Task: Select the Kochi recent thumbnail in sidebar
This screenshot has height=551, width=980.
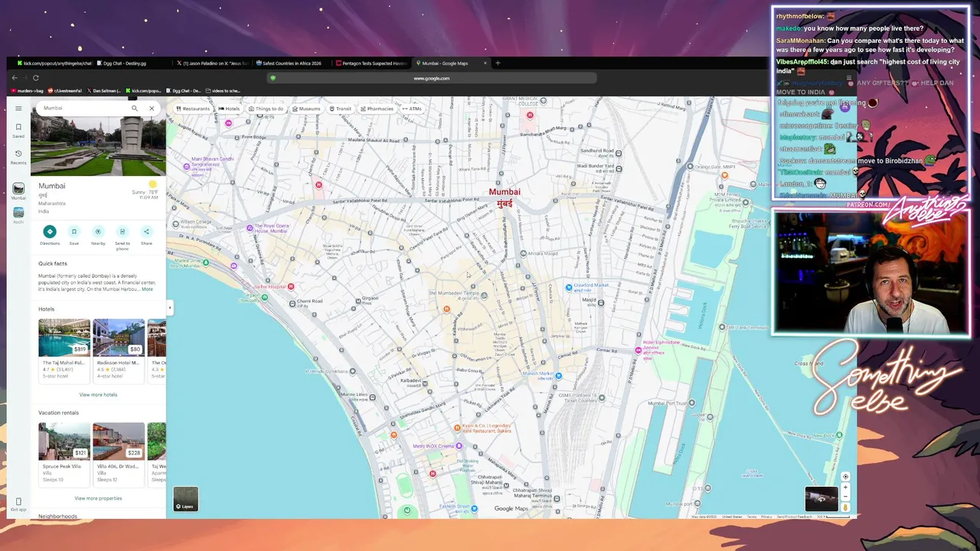Action: point(18,214)
